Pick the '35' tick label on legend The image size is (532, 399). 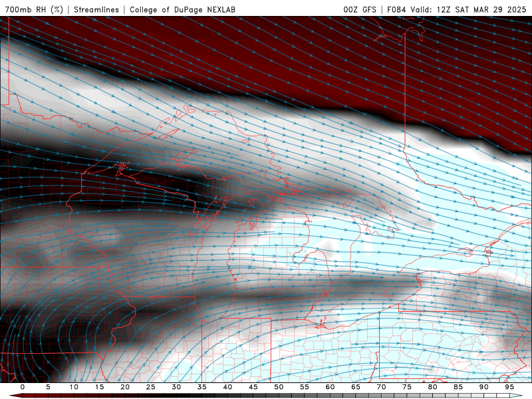(x=202, y=387)
